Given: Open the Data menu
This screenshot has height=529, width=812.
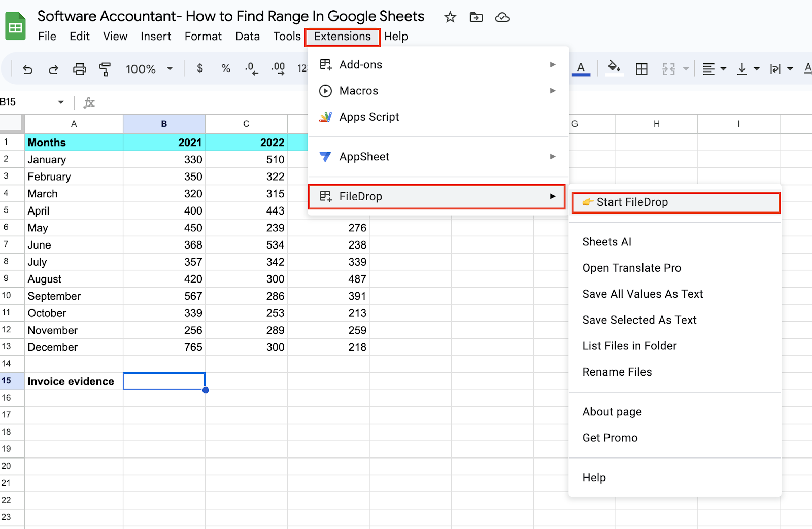Looking at the screenshot, I should coord(248,37).
